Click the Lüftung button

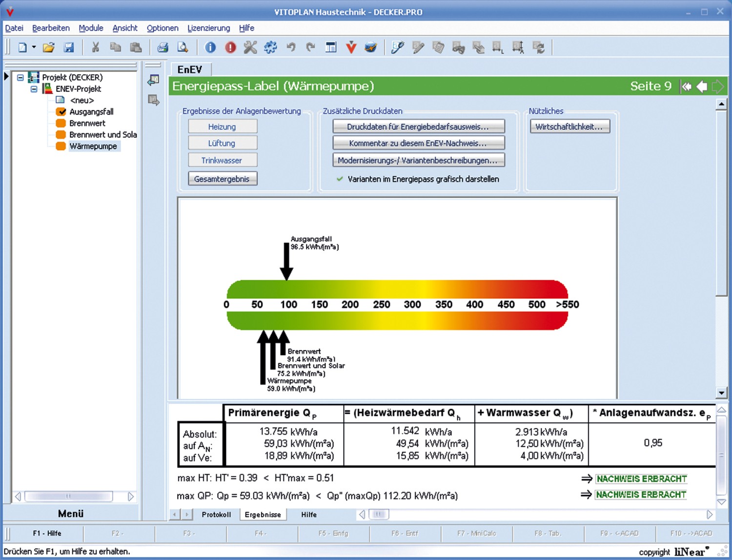click(223, 143)
